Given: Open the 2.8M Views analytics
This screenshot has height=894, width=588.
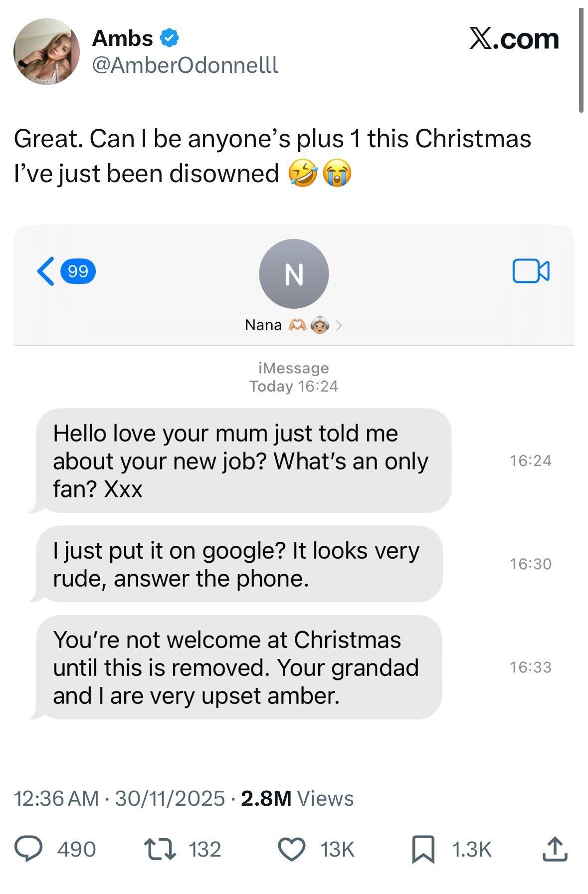Looking at the screenshot, I should tap(297, 799).
